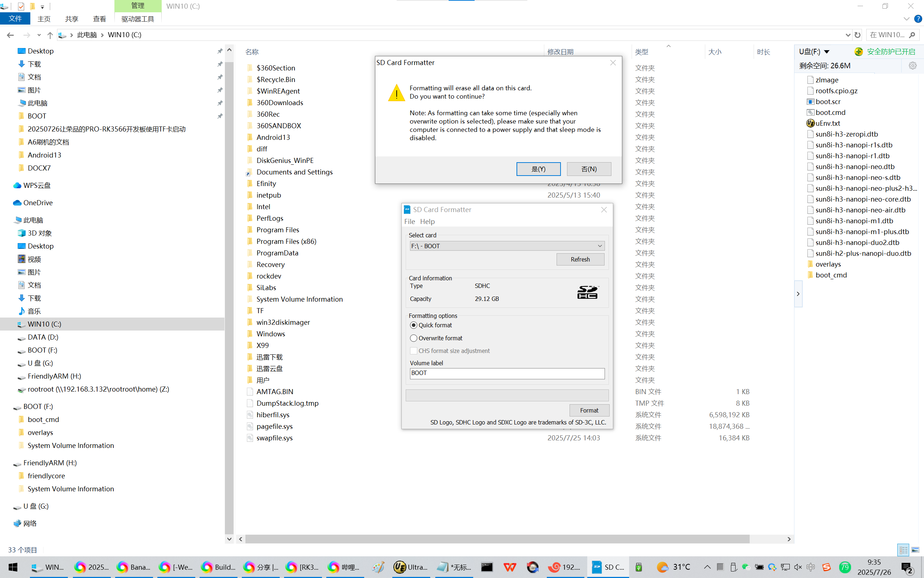Image resolution: width=924 pixels, height=578 pixels.
Task: Select zImage file in U盘 panel
Action: 822,80
